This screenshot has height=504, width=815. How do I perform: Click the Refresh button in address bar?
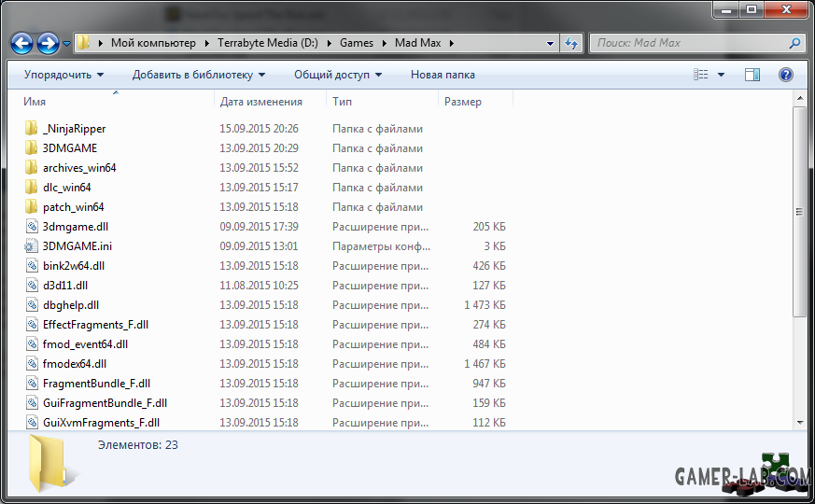(571, 43)
